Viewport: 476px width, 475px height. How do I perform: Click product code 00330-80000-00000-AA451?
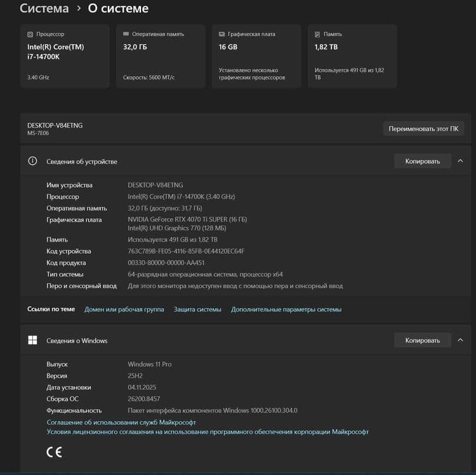tap(166, 263)
